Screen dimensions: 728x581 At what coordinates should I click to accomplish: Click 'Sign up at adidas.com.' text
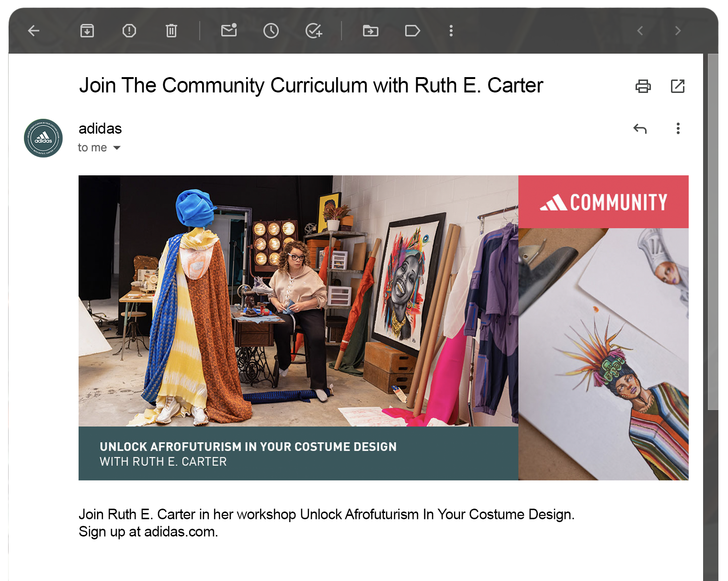point(148,532)
